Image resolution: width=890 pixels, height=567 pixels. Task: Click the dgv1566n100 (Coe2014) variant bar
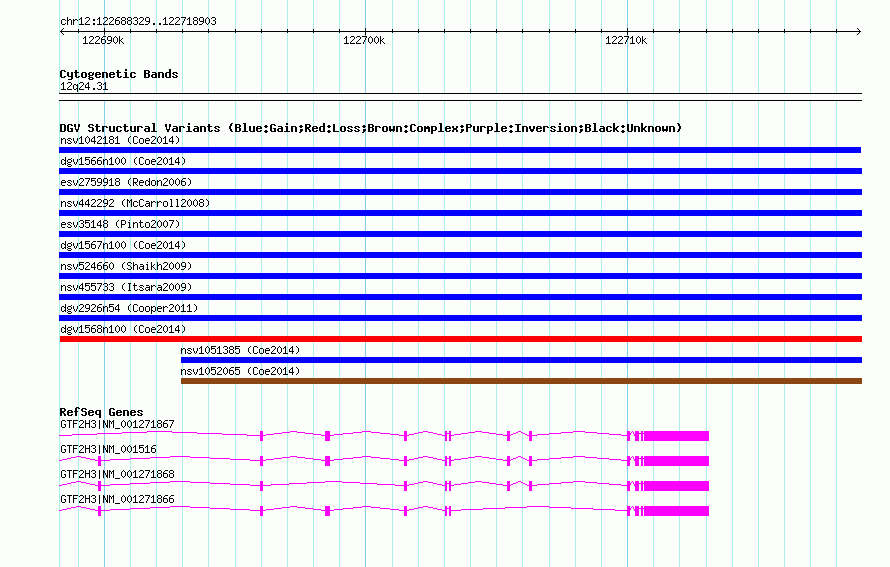point(460,171)
